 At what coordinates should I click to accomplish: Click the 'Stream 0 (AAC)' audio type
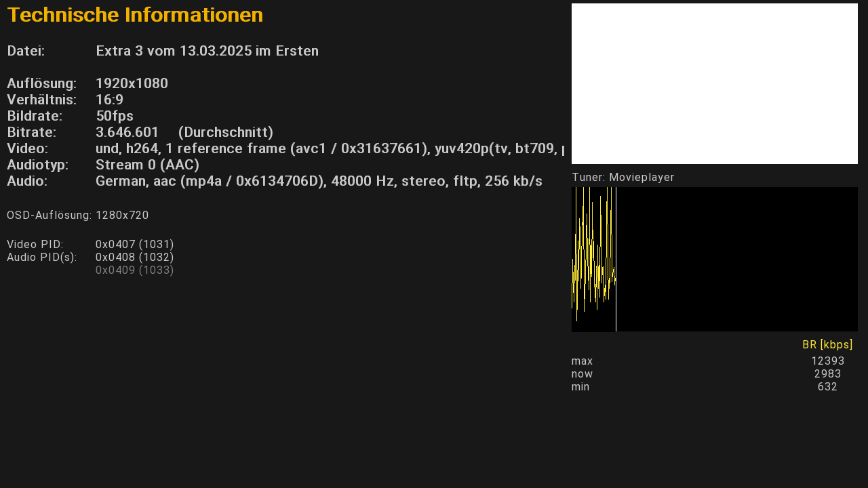pos(147,165)
